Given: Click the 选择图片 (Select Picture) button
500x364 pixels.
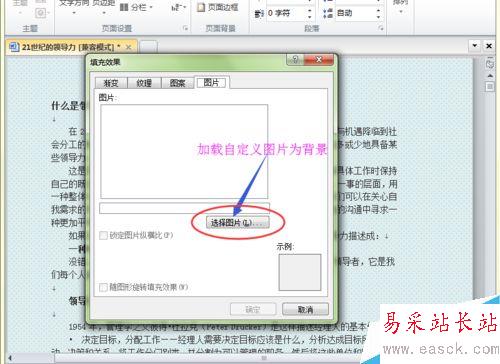Looking at the screenshot, I should [x=238, y=222].
